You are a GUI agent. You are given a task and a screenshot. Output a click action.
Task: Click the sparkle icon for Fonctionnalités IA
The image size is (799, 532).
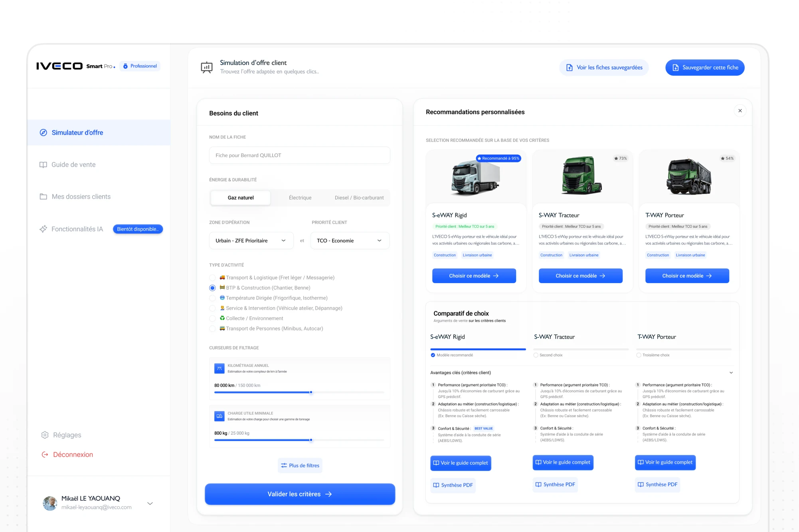pyautogui.click(x=43, y=229)
